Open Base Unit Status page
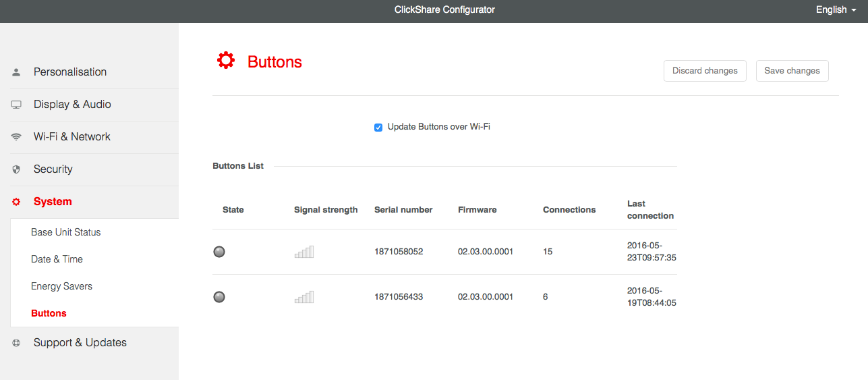Screen dimensions: 868x380 pos(65,232)
